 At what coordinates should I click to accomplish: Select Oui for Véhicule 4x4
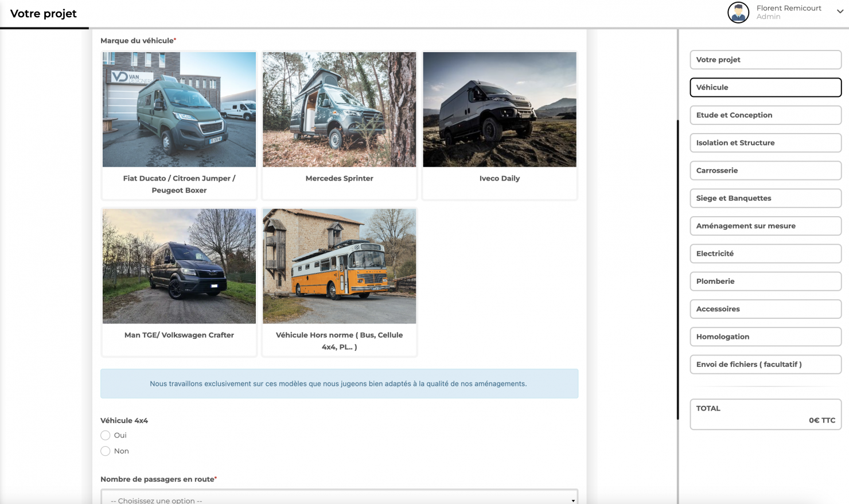point(106,435)
